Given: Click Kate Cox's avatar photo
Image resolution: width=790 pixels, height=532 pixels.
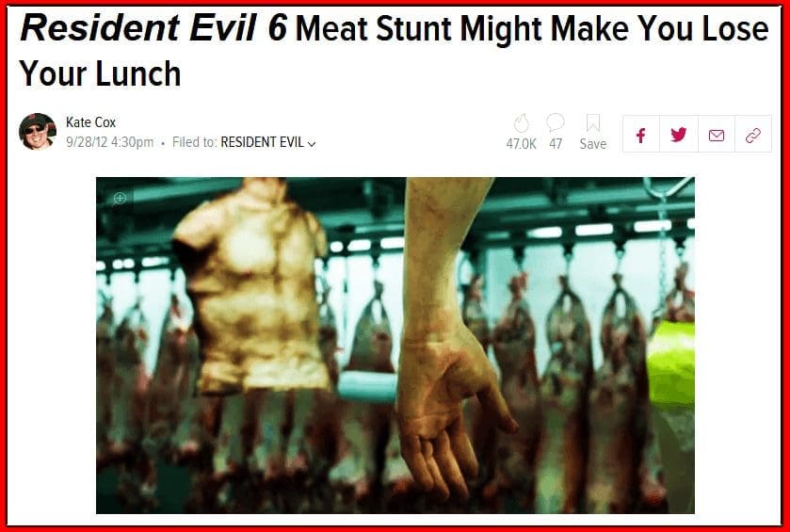Looking at the screenshot, I should pos(38,132).
